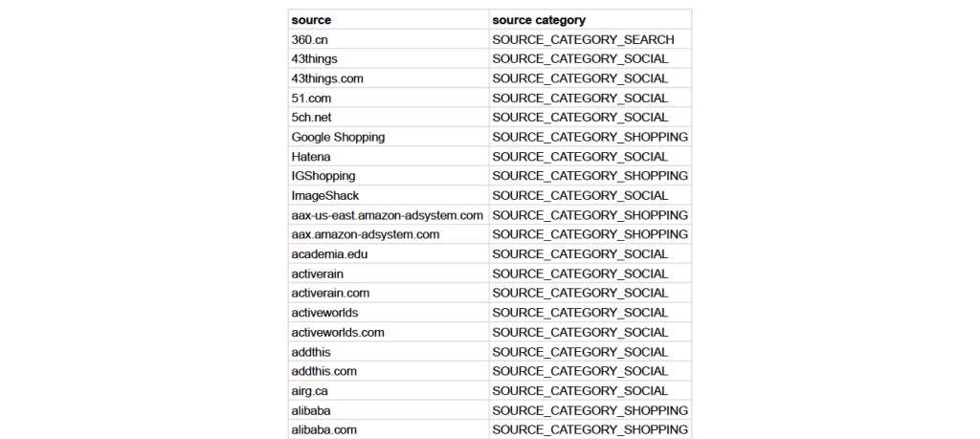The image size is (980, 439).
Task: Select the addthis.com cell
Action: pos(323,371)
